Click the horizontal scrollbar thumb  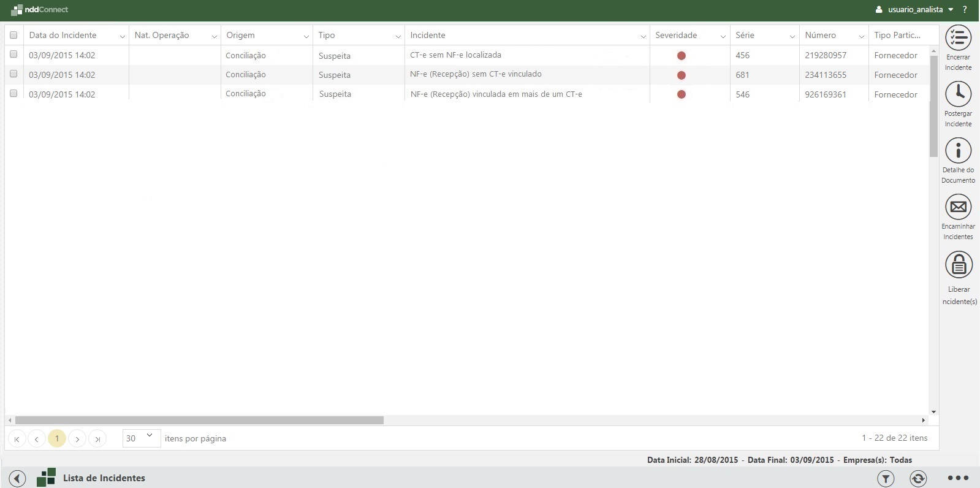pos(199,421)
